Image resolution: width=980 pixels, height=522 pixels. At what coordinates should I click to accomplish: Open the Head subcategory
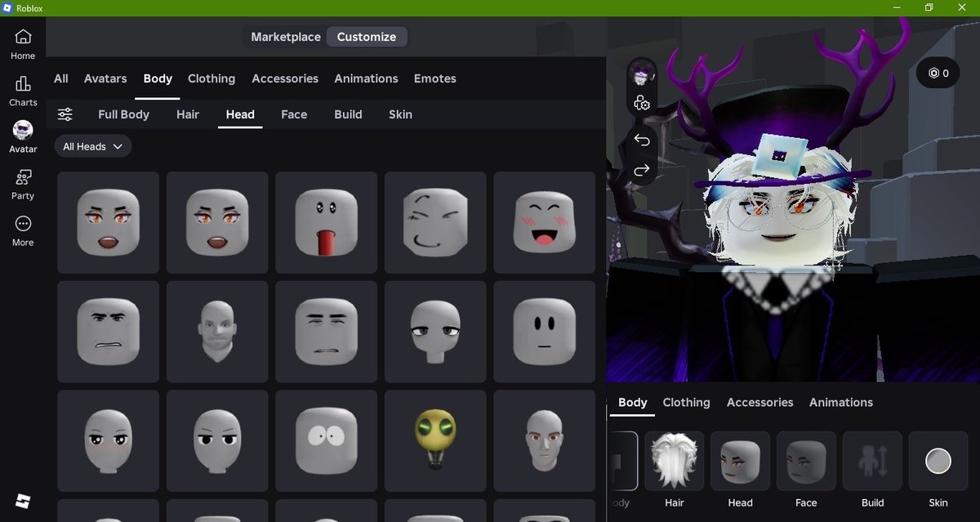(240, 114)
